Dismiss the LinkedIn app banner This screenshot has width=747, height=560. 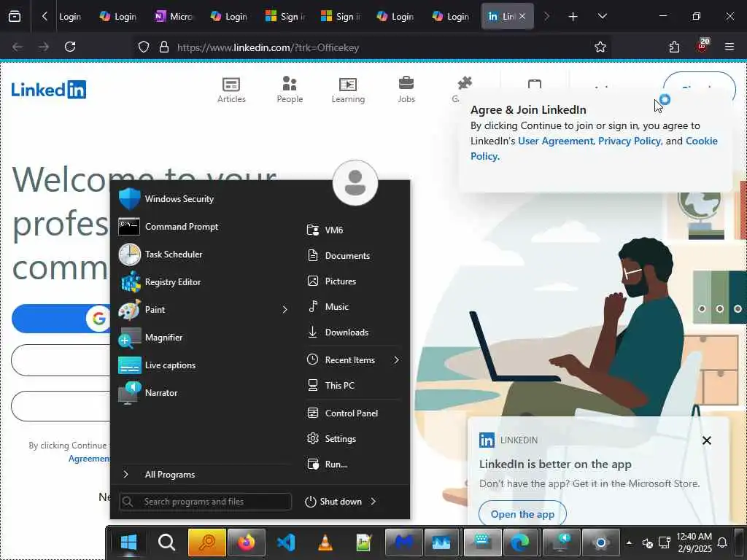[x=706, y=440]
